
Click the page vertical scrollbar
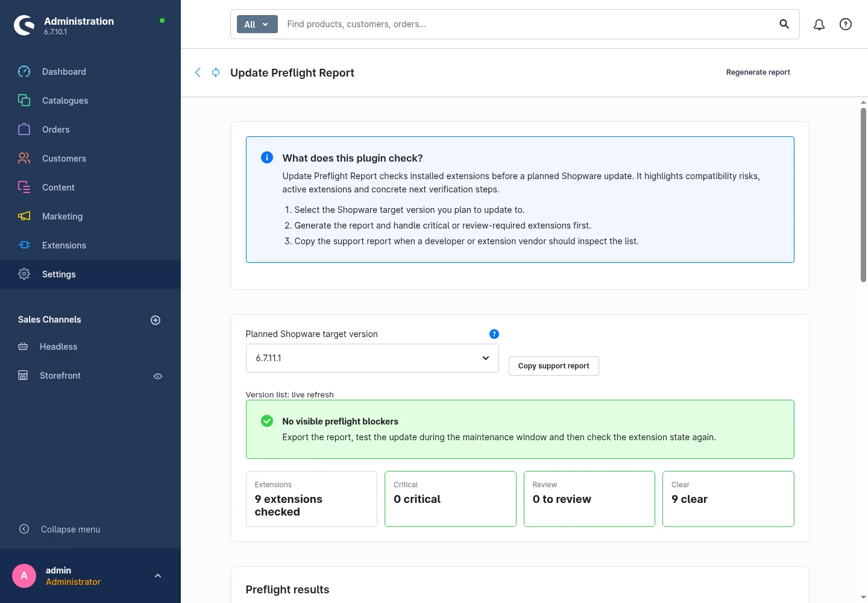863,194
